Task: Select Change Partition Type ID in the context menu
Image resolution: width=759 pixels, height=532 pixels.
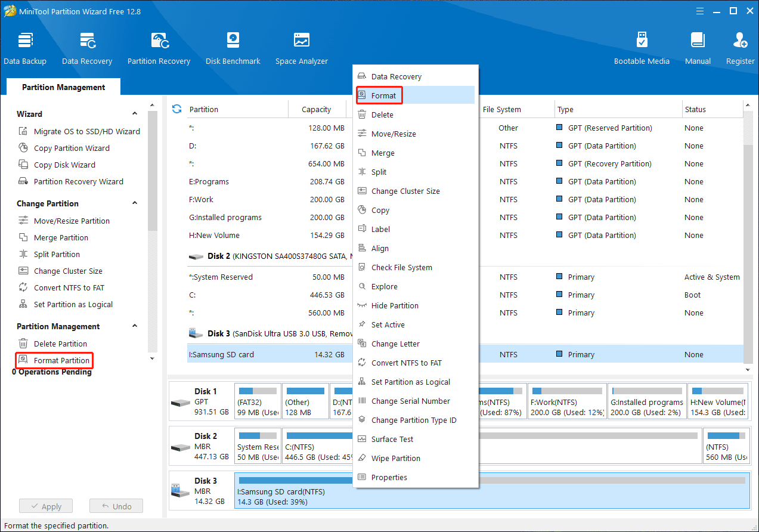Action: coord(416,420)
